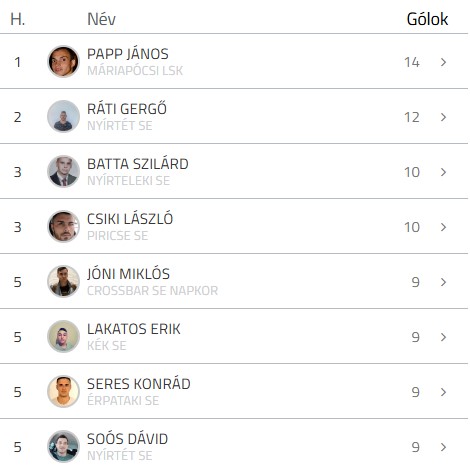This screenshot has height=470, width=470.
Task: Click LAKATOS ERIK name
Action: [x=134, y=329]
